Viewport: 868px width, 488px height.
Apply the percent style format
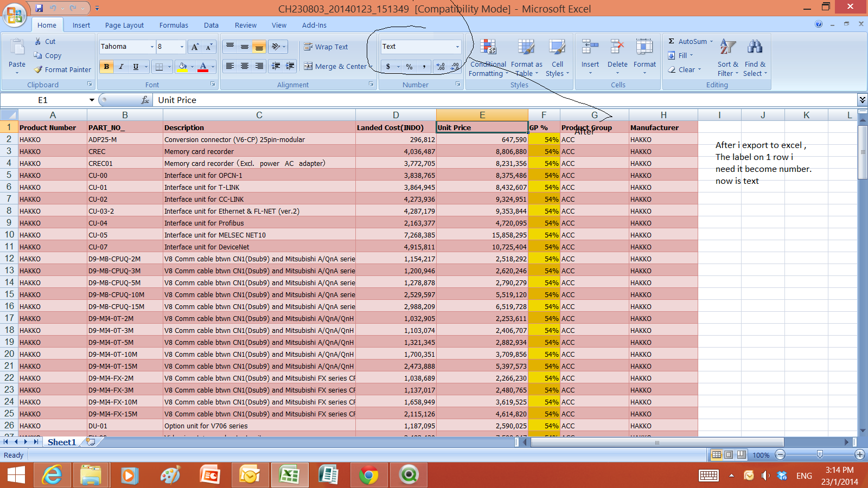tap(409, 67)
